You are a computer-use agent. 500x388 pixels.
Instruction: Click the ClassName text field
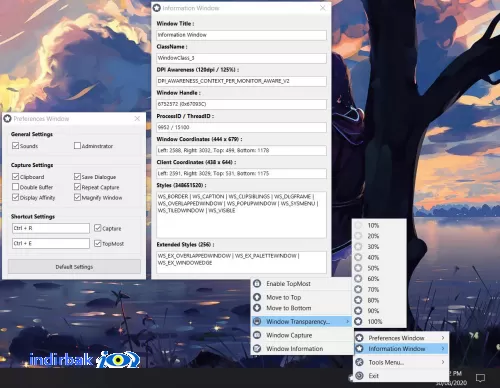coord(241,58)
